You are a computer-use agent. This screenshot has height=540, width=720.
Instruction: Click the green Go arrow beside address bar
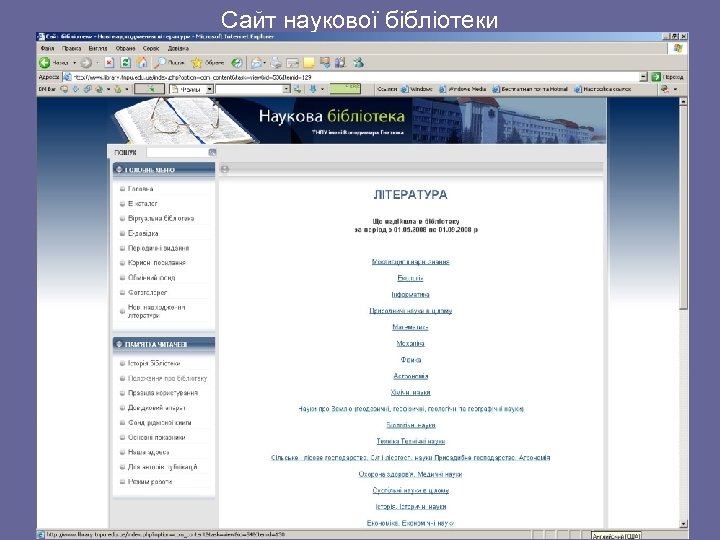(656, 77)
